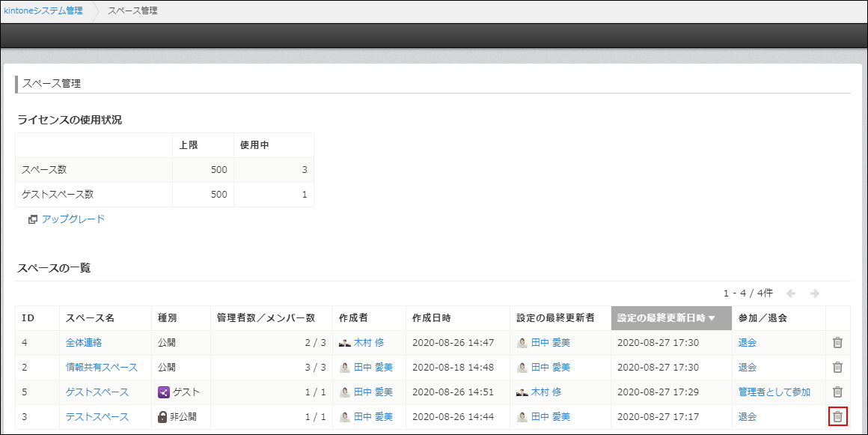
Task: Open the テストスペース link
Action: tap(97, 416)
